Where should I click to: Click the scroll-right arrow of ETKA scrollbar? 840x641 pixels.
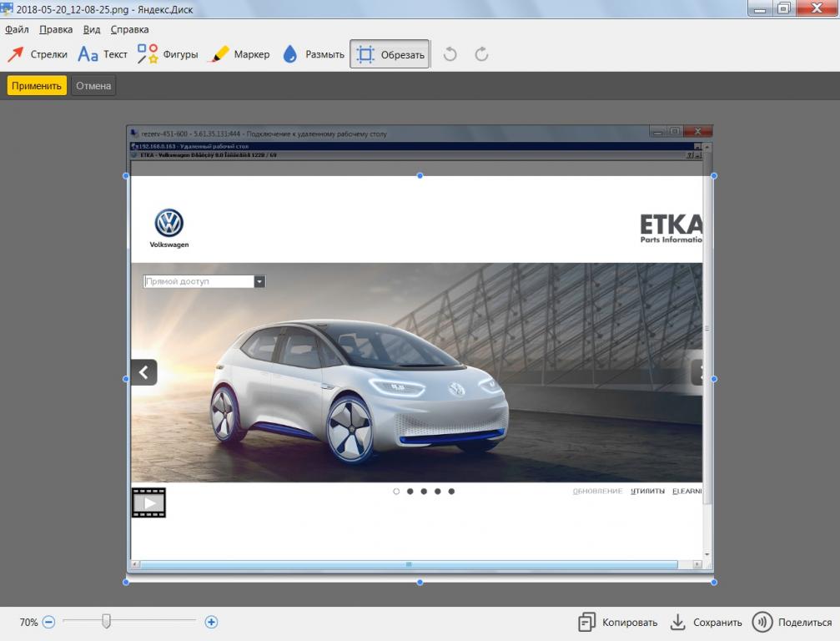point(697,564)
